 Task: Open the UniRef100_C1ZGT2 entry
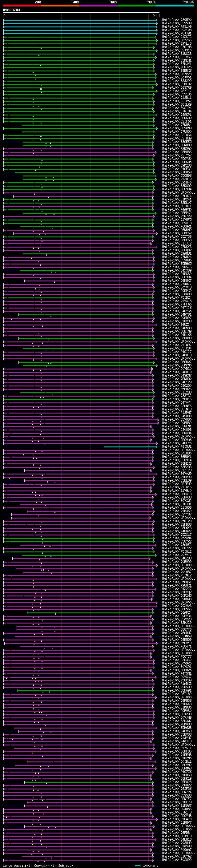point(176,37)
